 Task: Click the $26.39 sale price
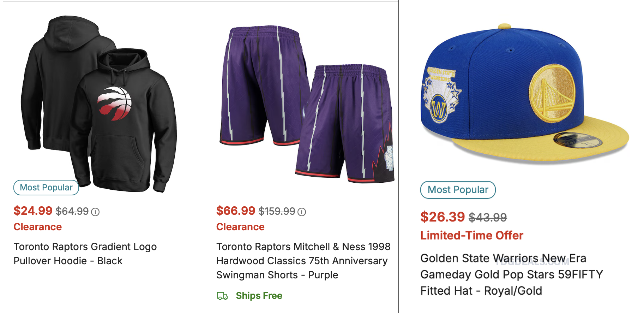click(x=443, y=217)
